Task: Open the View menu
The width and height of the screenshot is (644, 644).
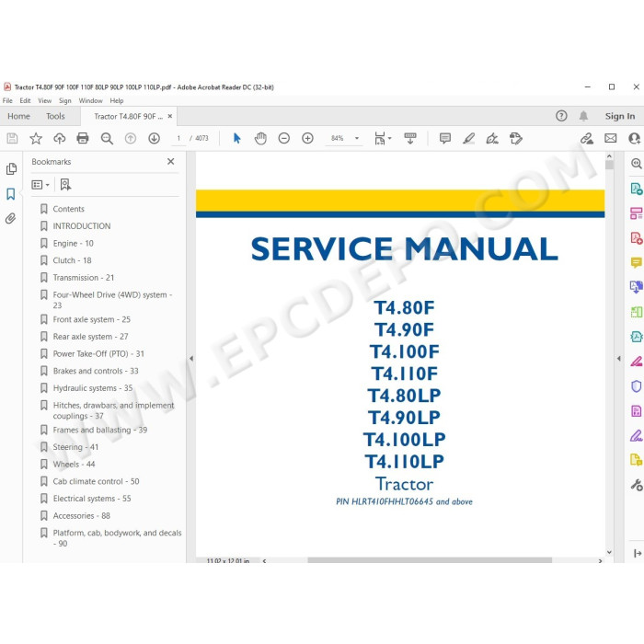Action: click(45, 100)
